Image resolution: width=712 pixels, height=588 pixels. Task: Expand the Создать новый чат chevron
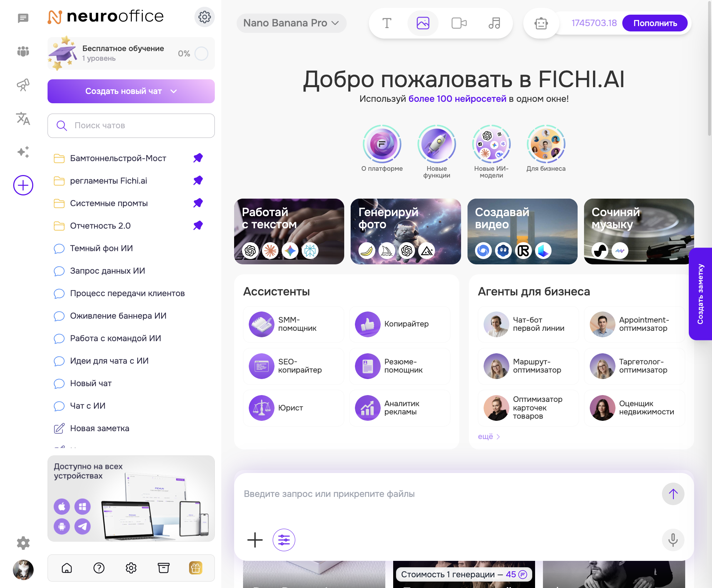[x=174, y=91]
